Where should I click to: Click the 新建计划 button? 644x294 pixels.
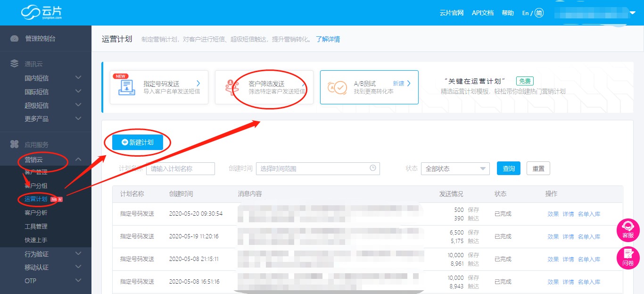coord(138,142)
